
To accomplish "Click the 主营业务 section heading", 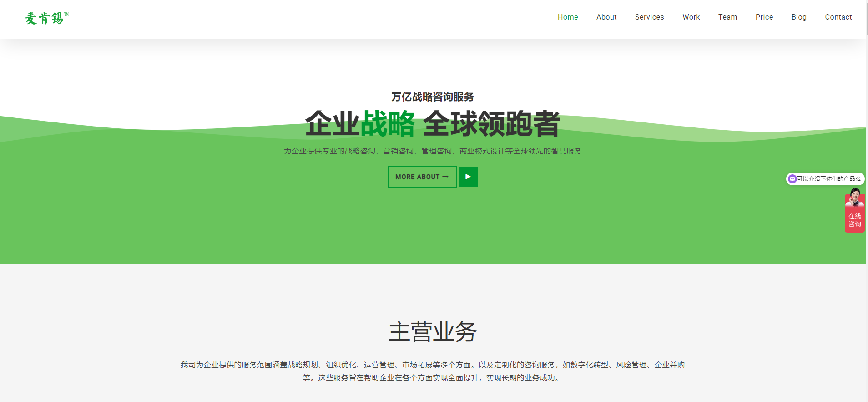I will click(x=432, y=331).
